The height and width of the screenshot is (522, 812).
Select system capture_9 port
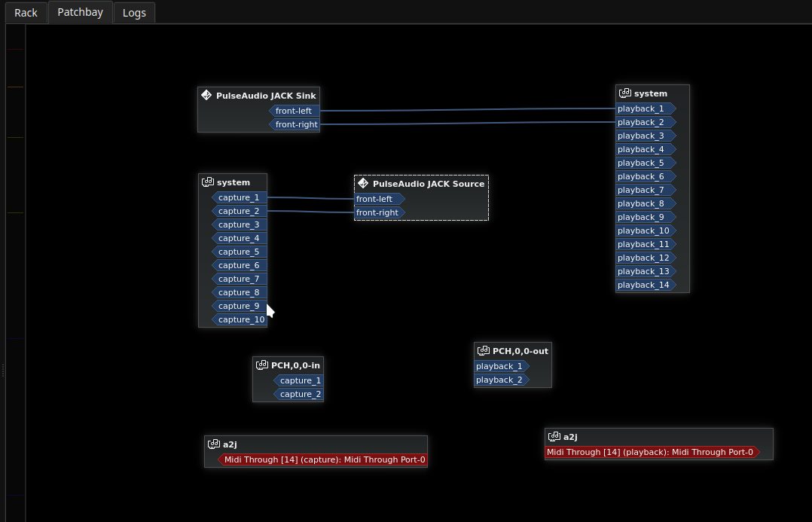point(240,306)
